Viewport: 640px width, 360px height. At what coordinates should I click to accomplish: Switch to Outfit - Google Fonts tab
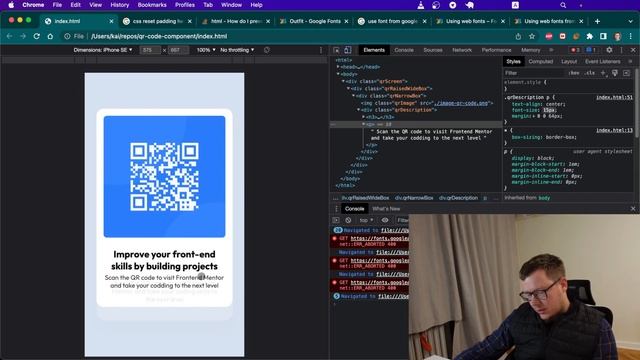click(x=314, y=21)
